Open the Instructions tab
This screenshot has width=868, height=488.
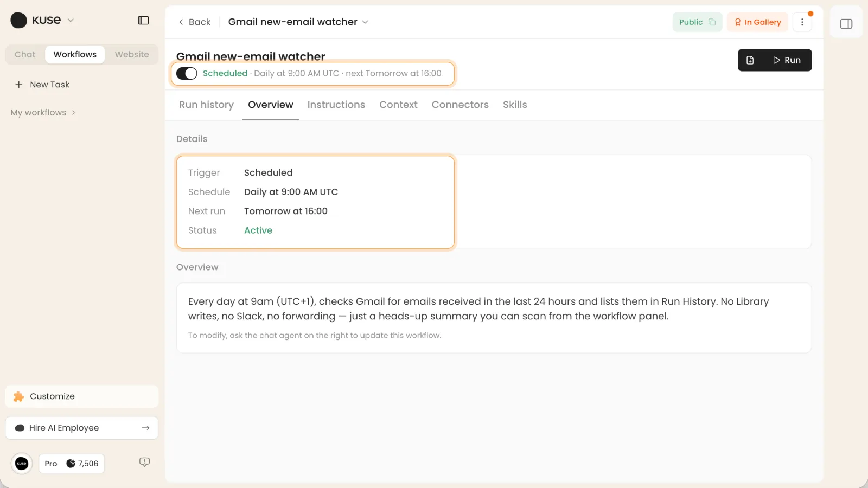336,105
